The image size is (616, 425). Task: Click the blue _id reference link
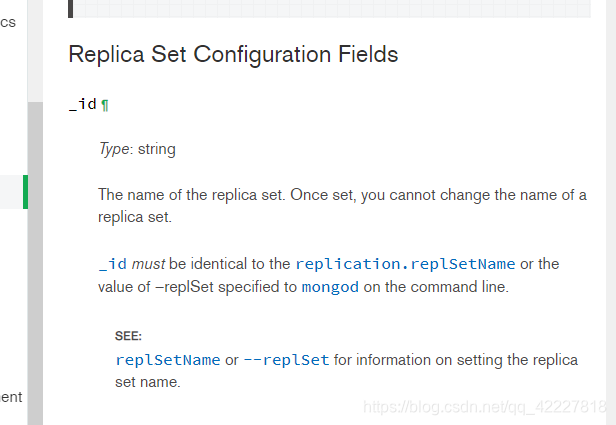pos(113,264)
